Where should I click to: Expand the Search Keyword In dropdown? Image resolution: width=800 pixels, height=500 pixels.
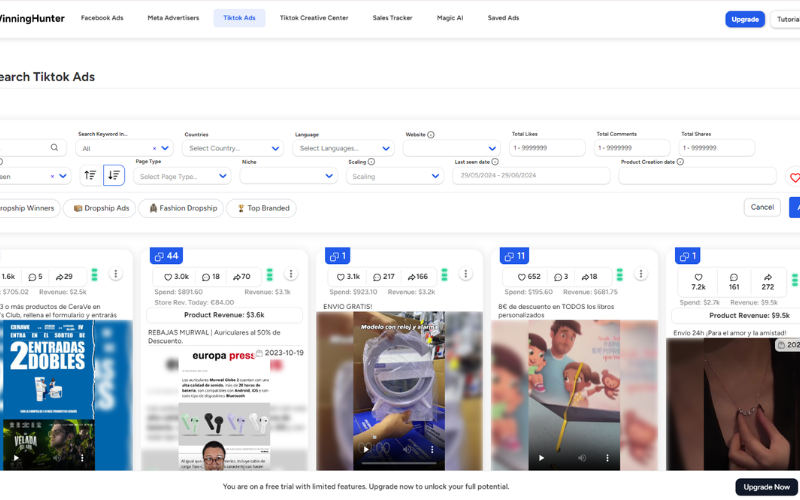point(165,148)
